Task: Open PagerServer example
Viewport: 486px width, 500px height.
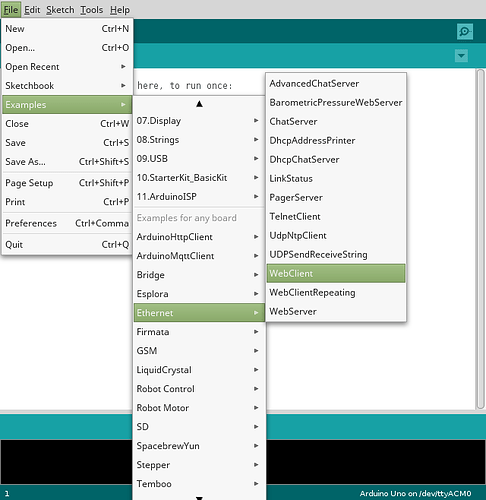Action: pos(336,198)
